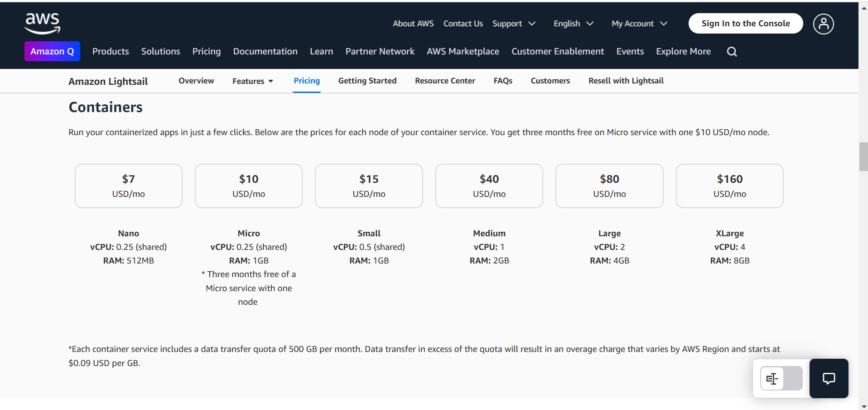Open the Documentation menu
868x410 pixels.
pos(265,51)
